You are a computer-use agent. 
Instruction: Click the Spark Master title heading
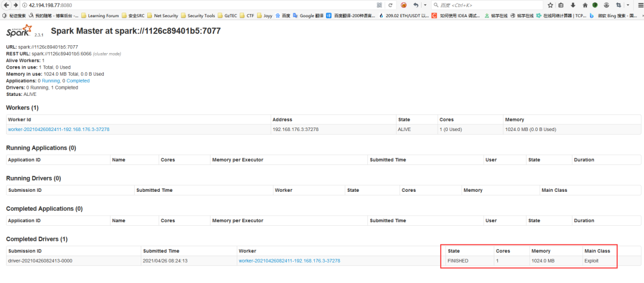[x=136, y=31]
